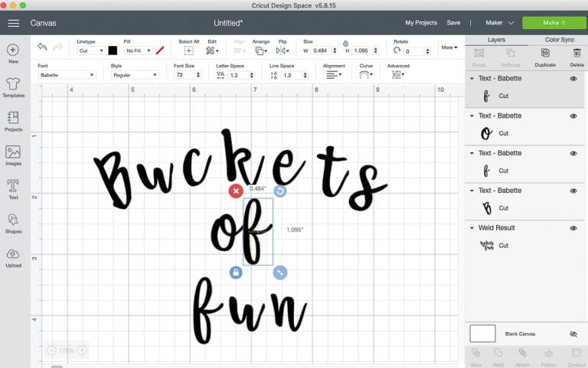Toggle the size aspect ratio lock
The height and width of the screenshot is (368, 588).
[x=346, y=44]
